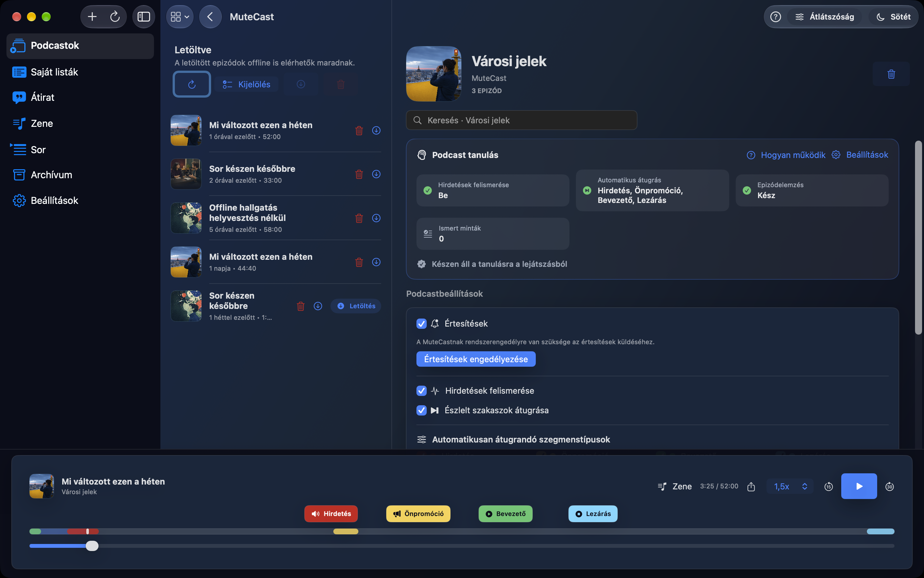Open Saját listák in the sidebar

[x=80, y=72]
